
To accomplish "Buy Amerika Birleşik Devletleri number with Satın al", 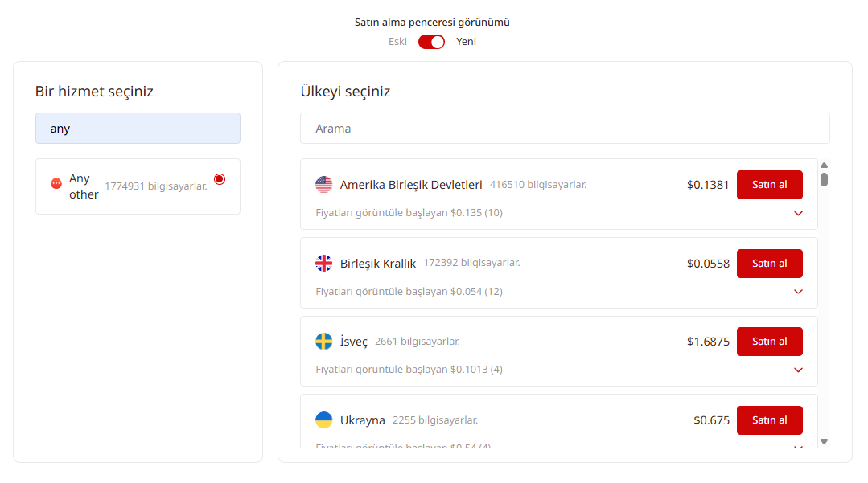I will (x=770, y=185).
